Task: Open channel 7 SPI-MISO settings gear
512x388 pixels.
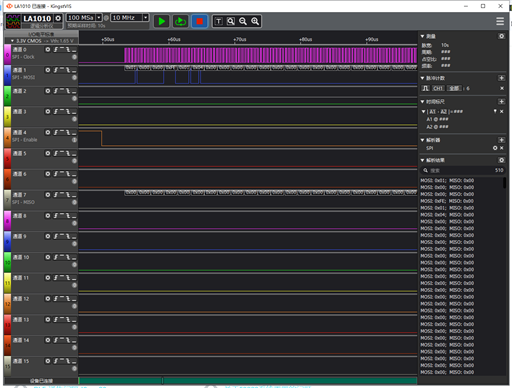Action: [48, 195]
